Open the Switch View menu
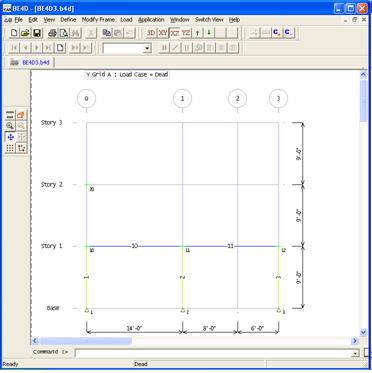 coord(209,20)
